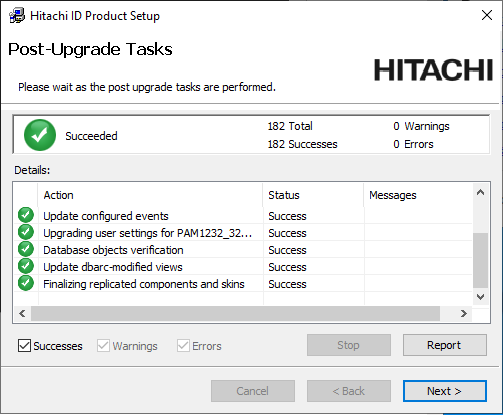Click the '0 Errors' count
The height and width of the screenshot is (415, 503).
point(413,144)
